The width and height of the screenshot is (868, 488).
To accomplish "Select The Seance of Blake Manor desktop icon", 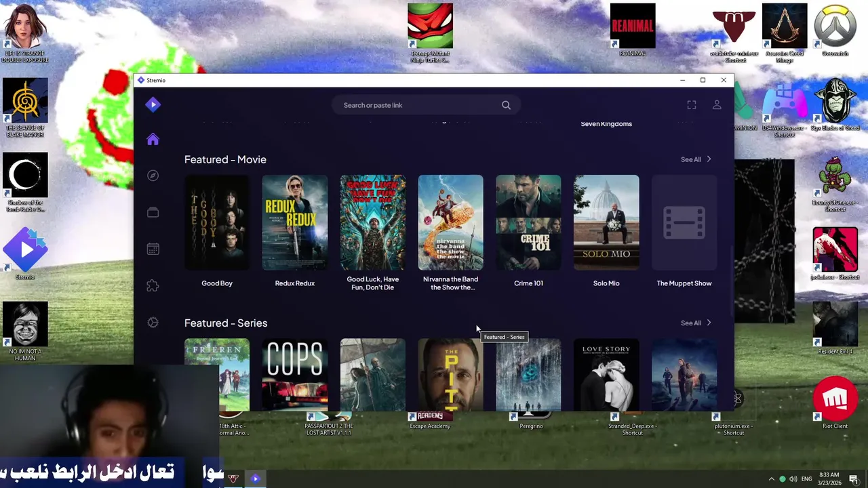I will click(25, 108).
